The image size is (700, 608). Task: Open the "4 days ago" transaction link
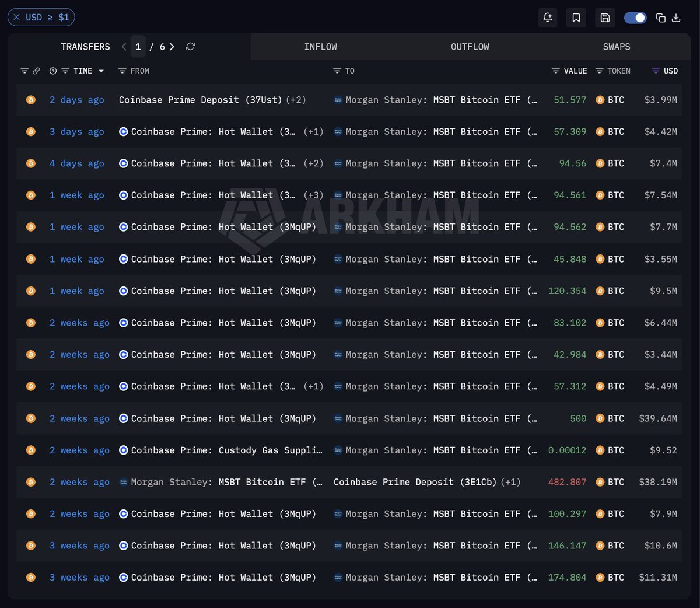[77, 163]
